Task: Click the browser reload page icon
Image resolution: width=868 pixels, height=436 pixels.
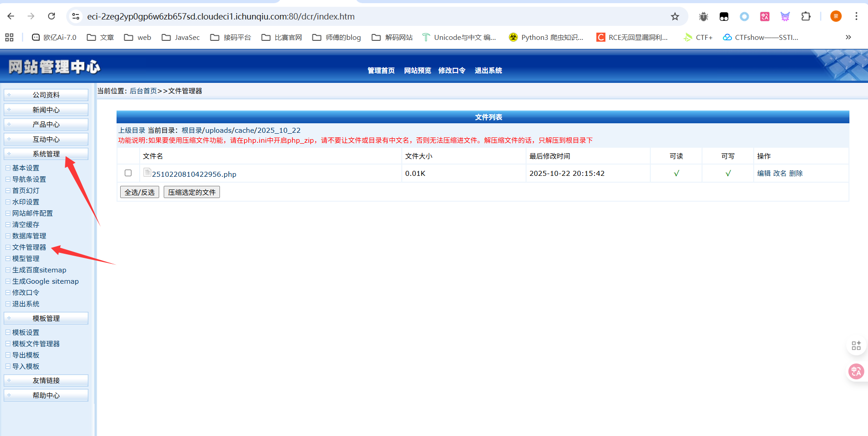Action: click(x=51, y=16)
